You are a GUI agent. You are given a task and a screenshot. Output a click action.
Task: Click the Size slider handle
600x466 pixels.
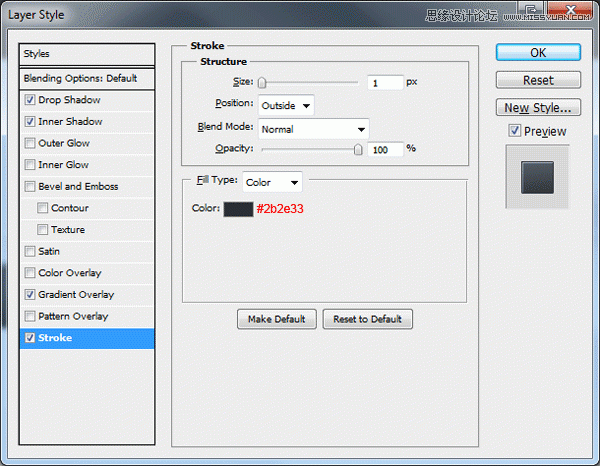[262, 82]
